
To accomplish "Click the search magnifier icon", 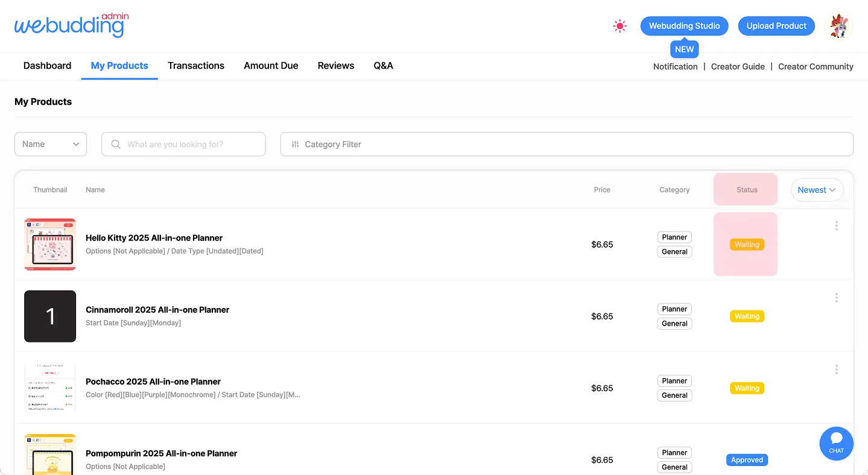I will [116, 144].
